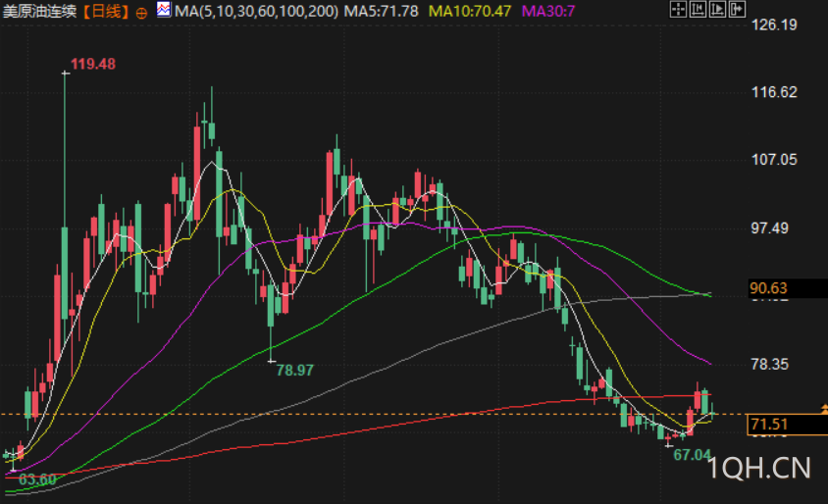The width and height of the screenshot is (828, 504).
Task: Click the 美原油连续 contract name
Action: [39, 11]
